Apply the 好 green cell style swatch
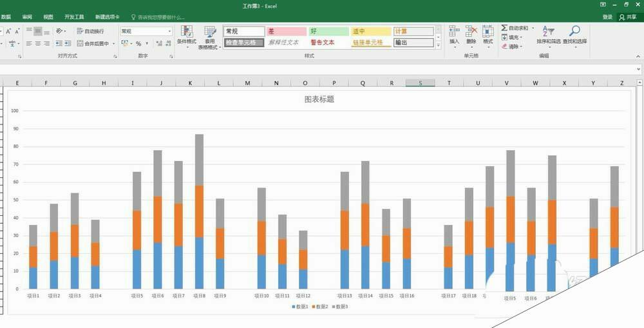Viewport: 644px width, 328px height. (328, 31)
